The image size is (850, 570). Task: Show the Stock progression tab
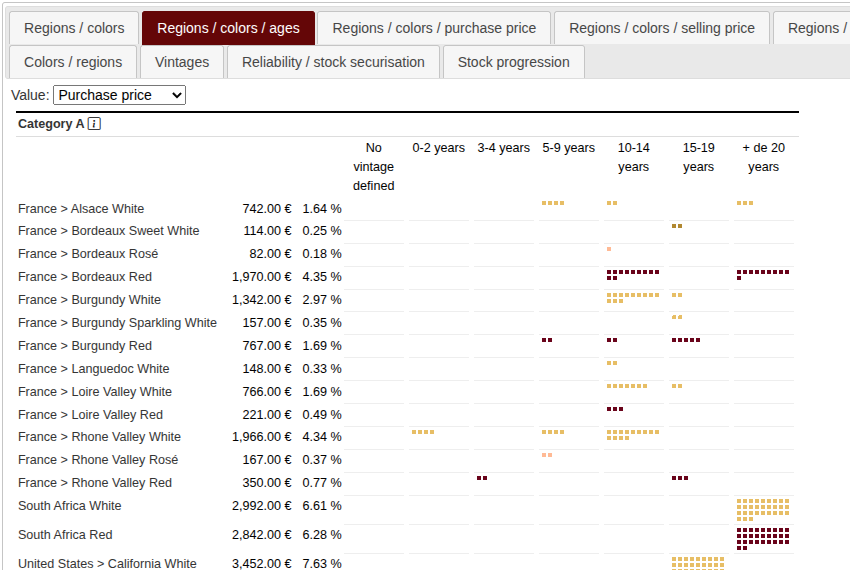513,62
